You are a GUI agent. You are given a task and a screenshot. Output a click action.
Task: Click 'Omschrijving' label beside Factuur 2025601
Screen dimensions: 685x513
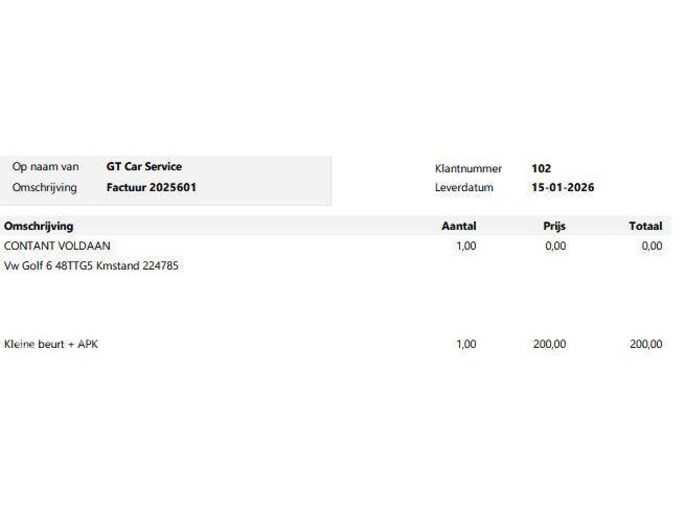pyautogui.click(x=44, y=187)
